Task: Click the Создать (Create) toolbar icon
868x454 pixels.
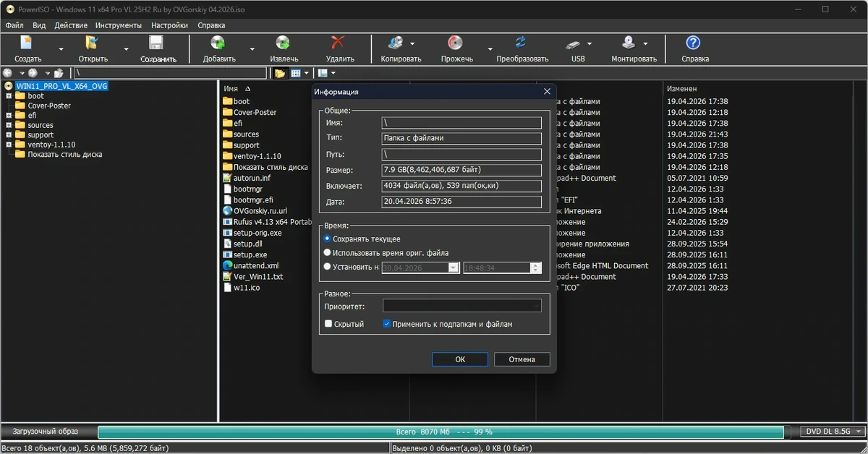Action: 27,43
